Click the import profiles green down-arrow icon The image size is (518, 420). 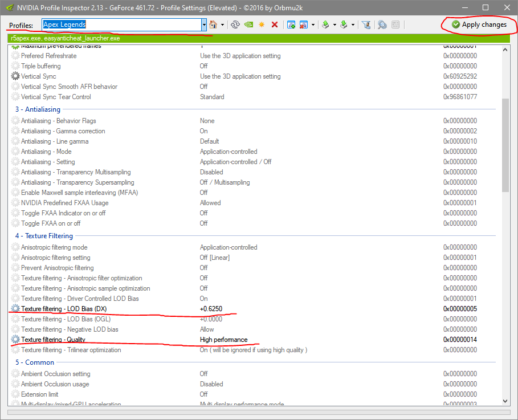tap(344, 25)
